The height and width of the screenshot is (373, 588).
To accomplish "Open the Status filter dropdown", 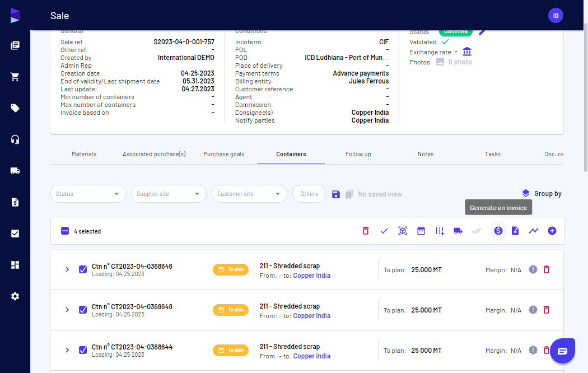I will pyautogui.click(x=88, y=194).
